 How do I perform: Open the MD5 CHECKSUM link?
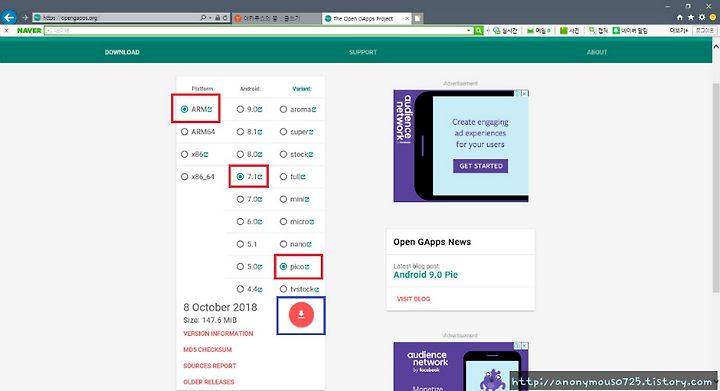[x=208, y=350]
